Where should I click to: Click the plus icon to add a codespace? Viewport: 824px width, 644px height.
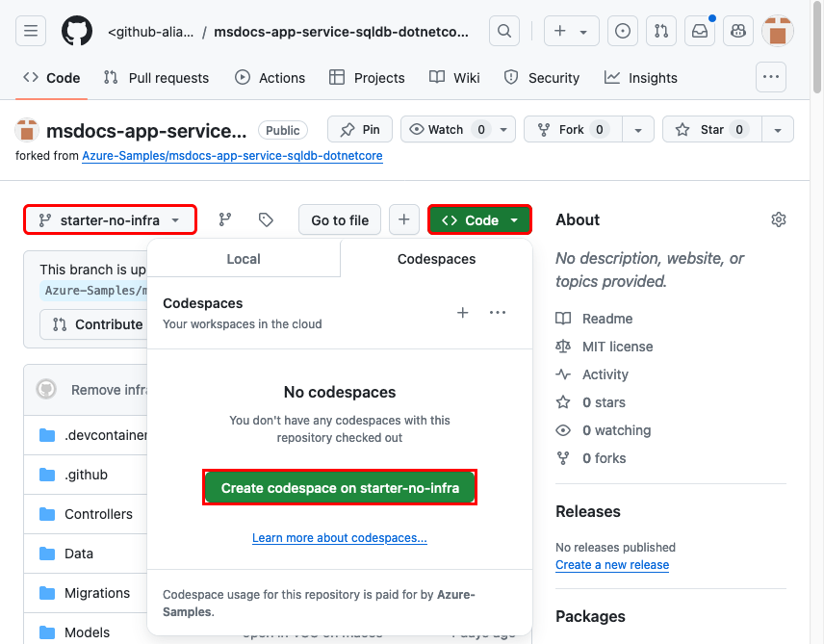coord(463,313)
